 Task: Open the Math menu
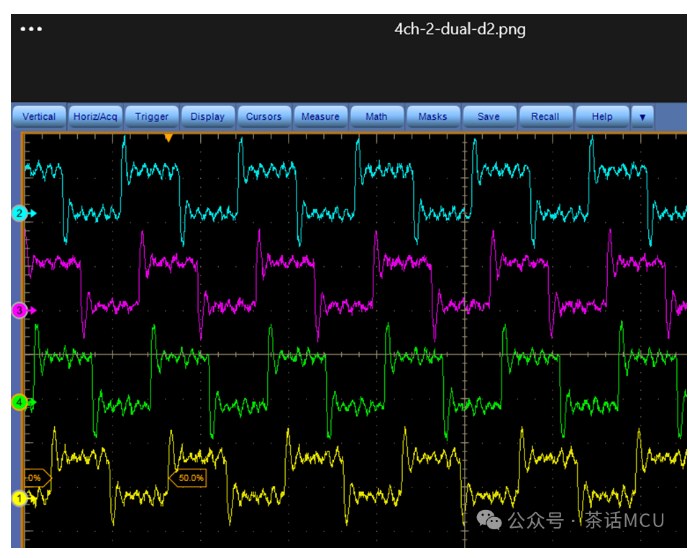(377, 117)
